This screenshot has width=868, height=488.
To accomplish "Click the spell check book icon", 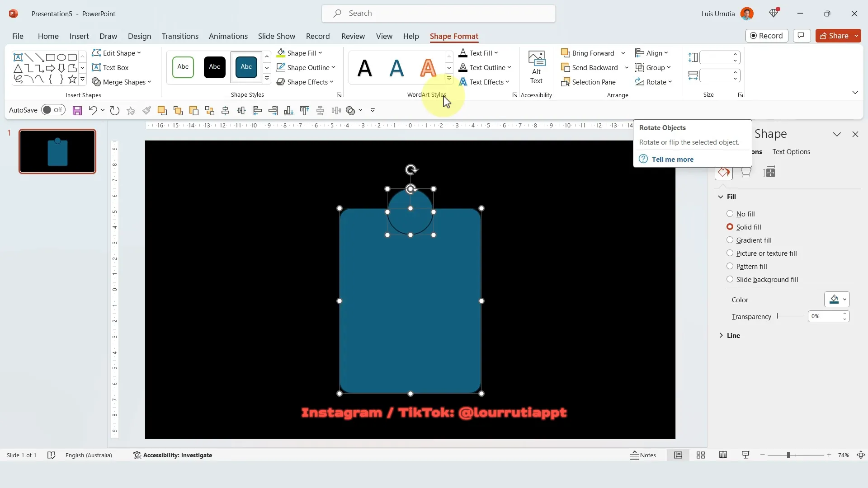I will (52, 455).
